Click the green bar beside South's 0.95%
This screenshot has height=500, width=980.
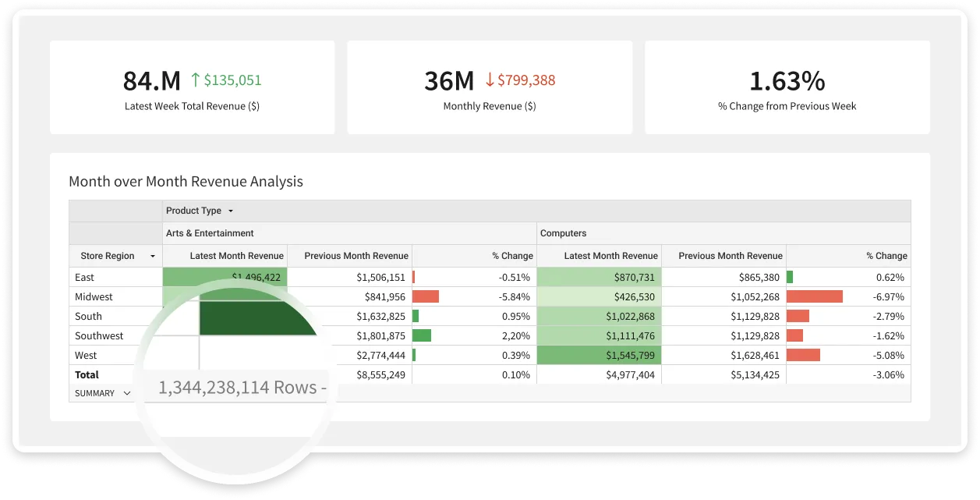click(x=416, y=316)
